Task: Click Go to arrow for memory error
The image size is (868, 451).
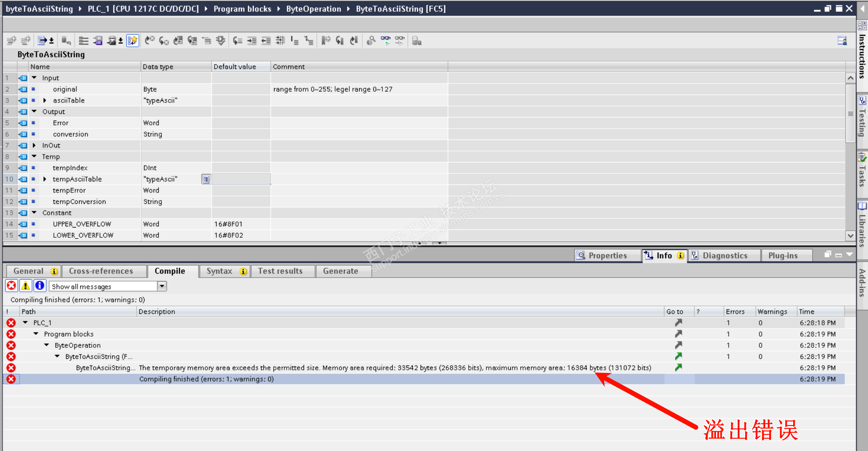Action: pyautogui.click(x=678, y=368)
